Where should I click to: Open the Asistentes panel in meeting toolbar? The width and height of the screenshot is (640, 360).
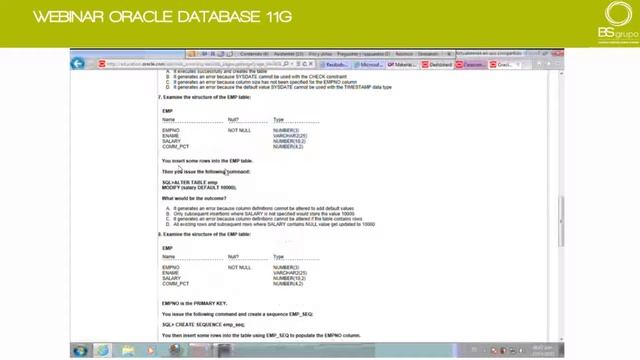point(289,54)
